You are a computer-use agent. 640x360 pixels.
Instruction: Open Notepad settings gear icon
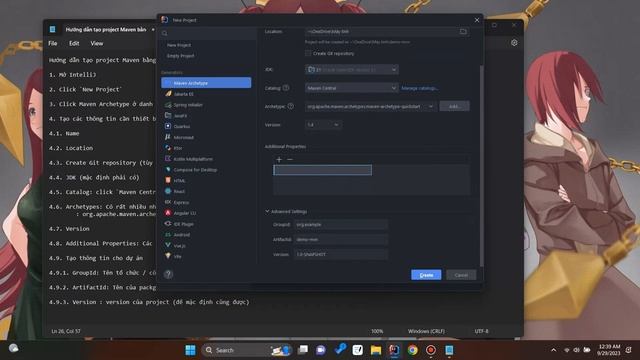(x=514, y=43)
